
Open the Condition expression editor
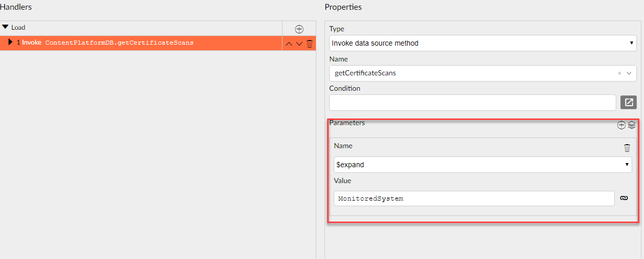point(629,102)
